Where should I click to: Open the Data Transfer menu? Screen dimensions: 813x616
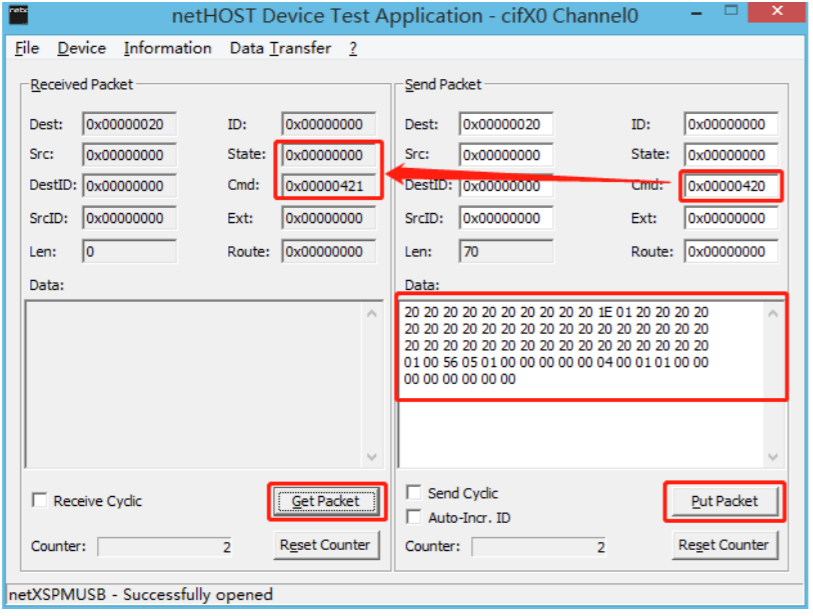click(x=280, y=48)
